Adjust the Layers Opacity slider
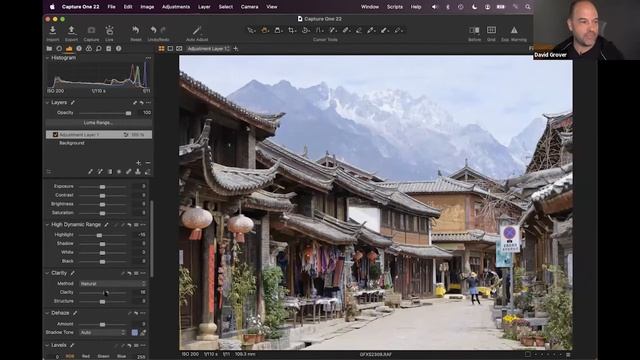This screenshot has width=640, height=360. (105, 113)
